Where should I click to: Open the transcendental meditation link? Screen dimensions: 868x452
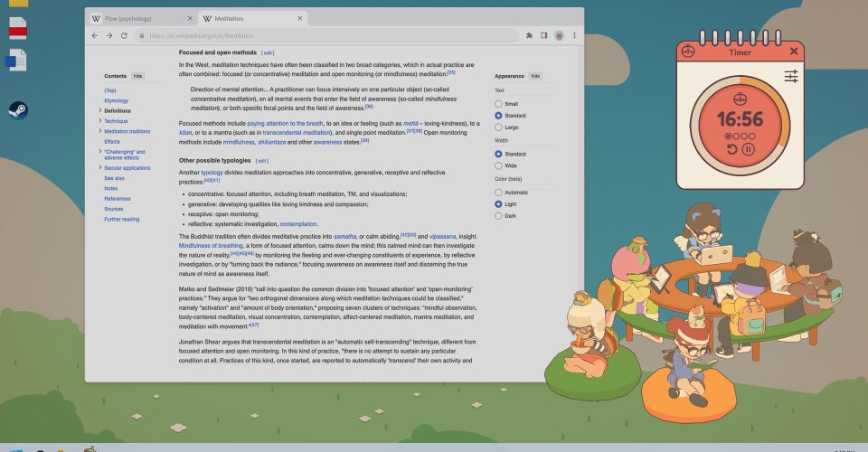[297, 133]
